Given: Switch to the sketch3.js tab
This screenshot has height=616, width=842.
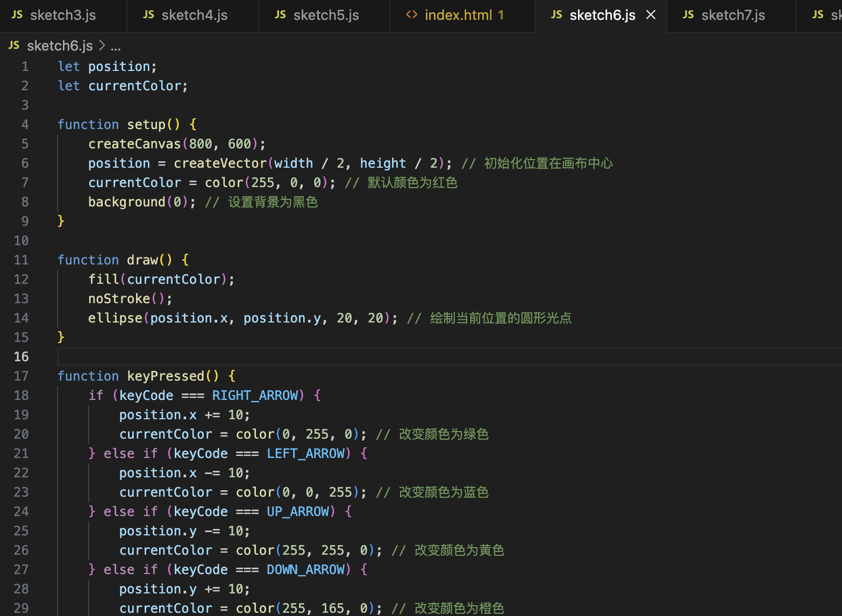Looking at the screenshot, I should tap(63, 15).
